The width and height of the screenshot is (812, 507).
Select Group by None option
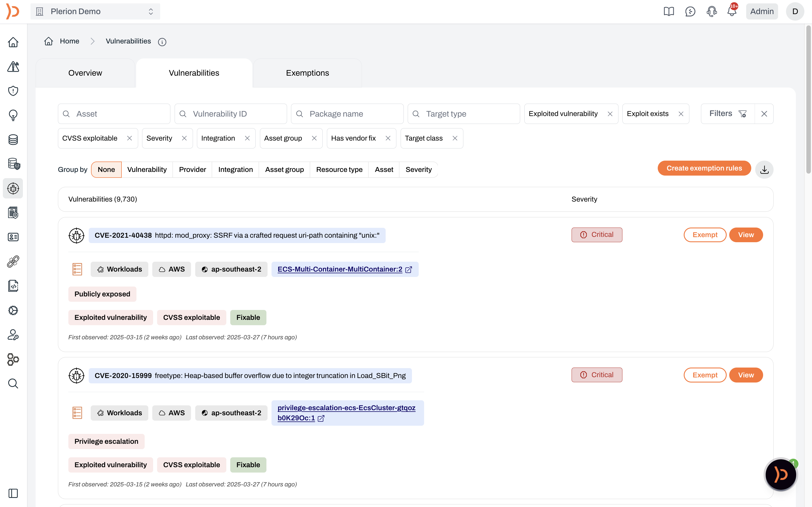point(106,170)
